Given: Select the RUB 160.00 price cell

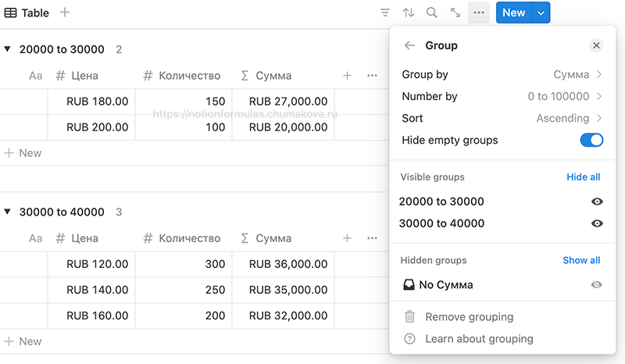Looking at the screenshot, I should pyautogui.click(x=91, y=316).
